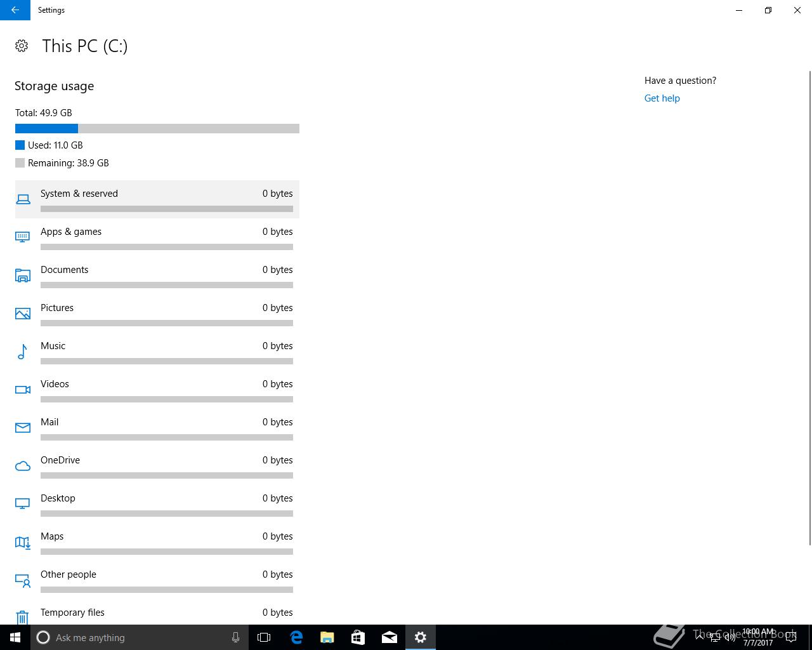Open the Store app from the taskbar

pyautogui.click(x=358, y=637)
